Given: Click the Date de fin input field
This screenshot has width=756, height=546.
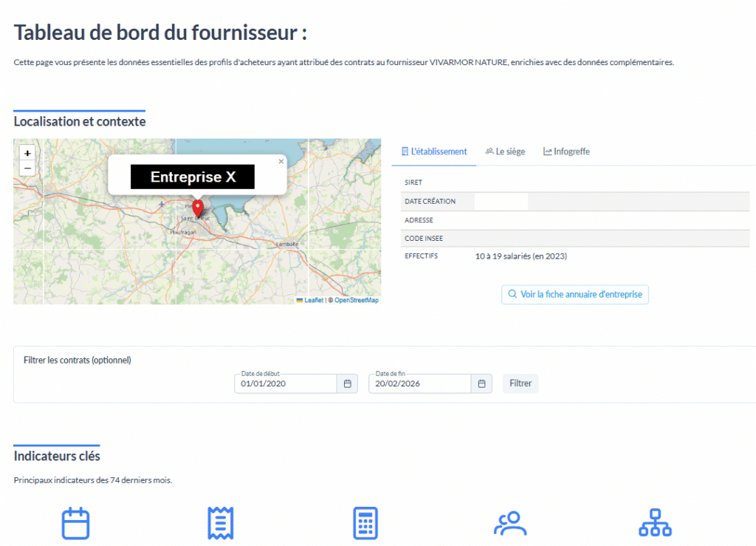Looking at the screenshot, I should 419,384.
